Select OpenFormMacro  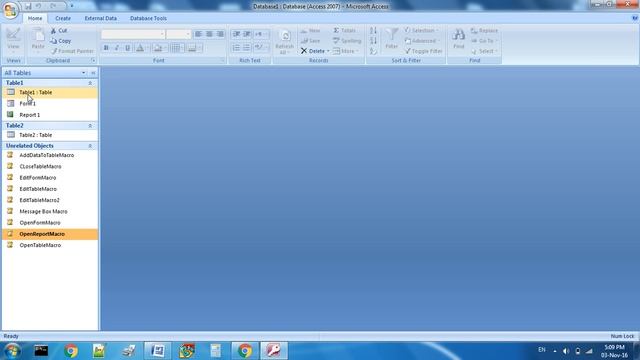tap(50, 222)
